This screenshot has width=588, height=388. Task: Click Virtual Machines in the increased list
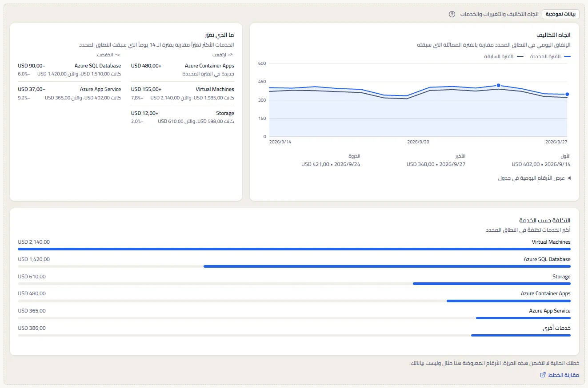click(x=215, y=89)
